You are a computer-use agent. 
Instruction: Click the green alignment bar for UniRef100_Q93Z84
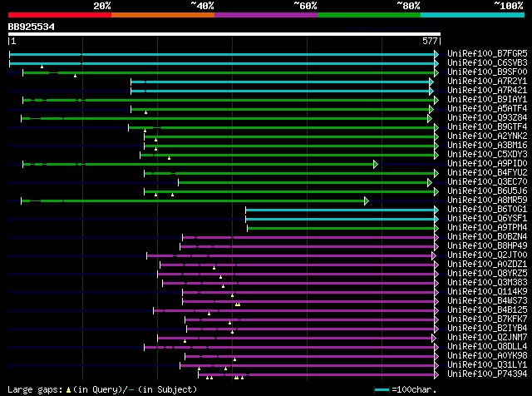[226, 118]
